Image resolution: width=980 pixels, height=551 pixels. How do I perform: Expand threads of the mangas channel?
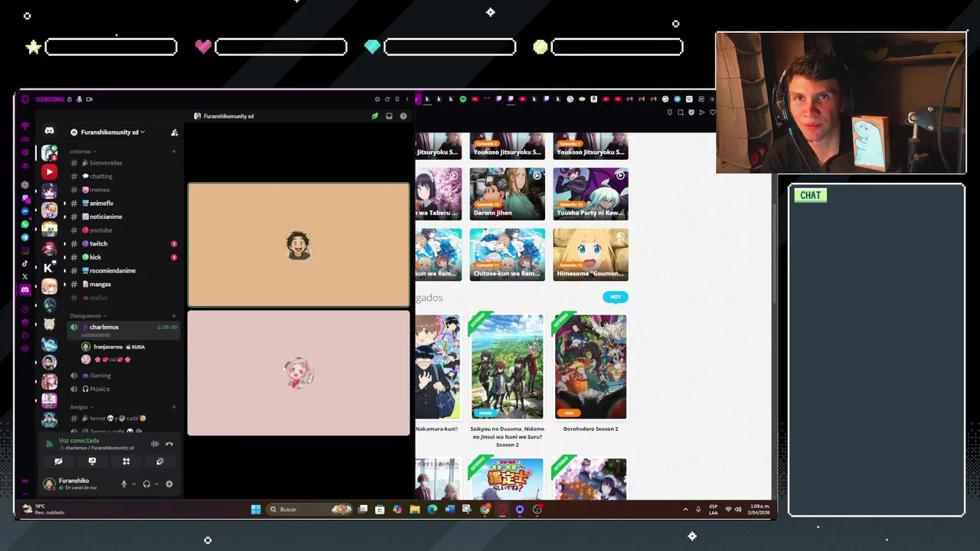pos(64,284)
